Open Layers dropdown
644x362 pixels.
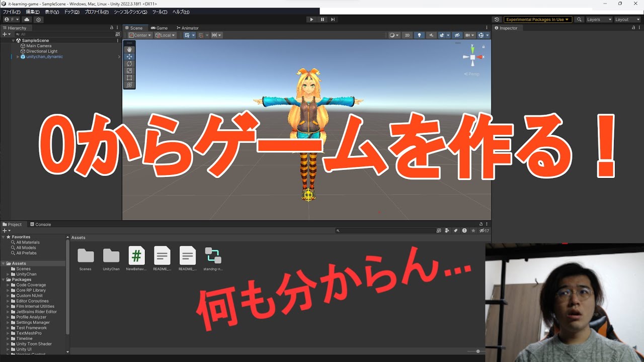click(599, 20)
